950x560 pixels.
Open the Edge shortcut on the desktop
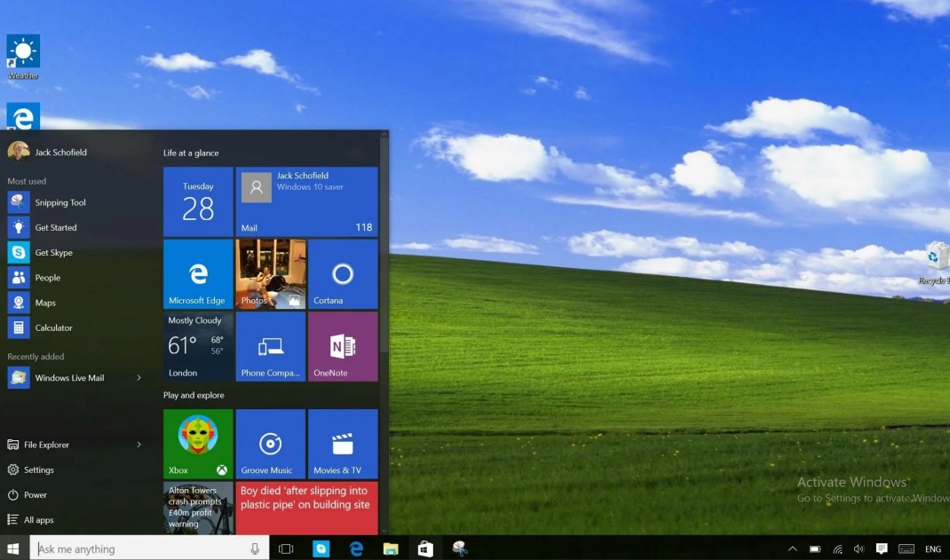pyautogui.click(x=23, y=116)
